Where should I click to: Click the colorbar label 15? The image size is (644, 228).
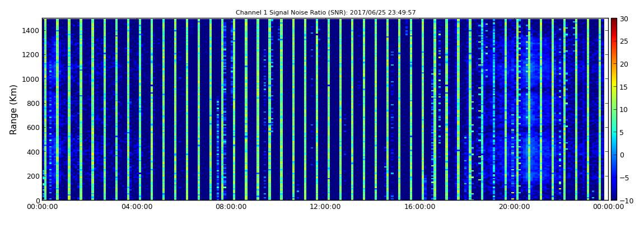click(624, 87)
